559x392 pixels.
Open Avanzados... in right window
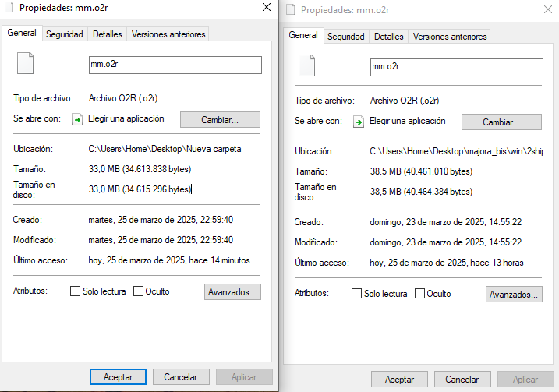(514, 295)
